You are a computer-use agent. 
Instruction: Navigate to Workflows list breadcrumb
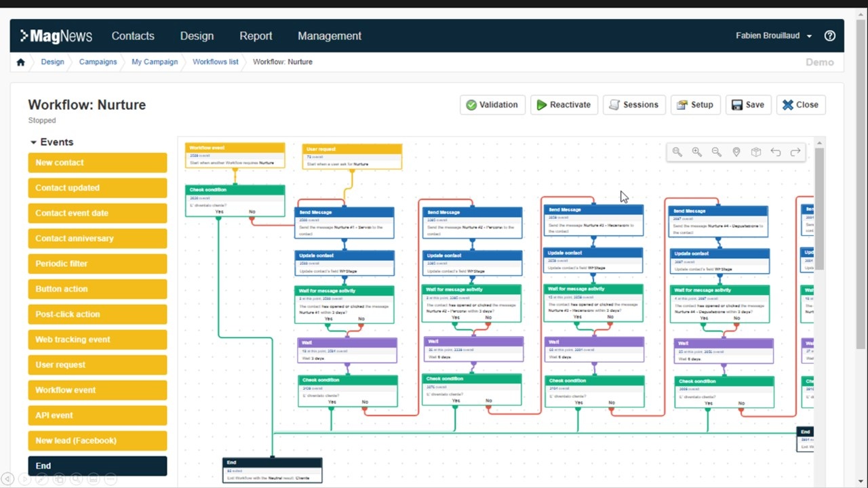(216, 62)
